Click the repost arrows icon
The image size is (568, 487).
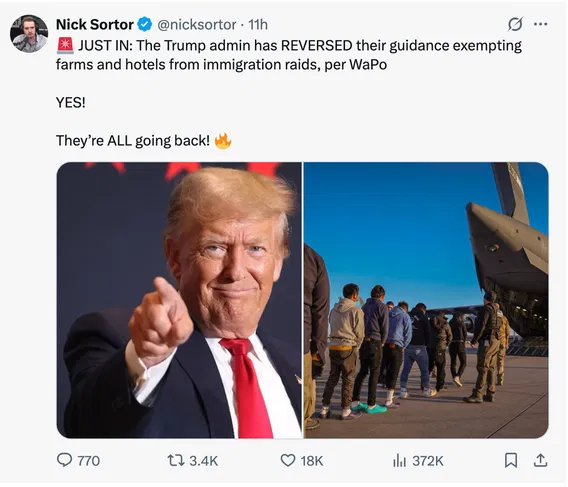(176, 461)
